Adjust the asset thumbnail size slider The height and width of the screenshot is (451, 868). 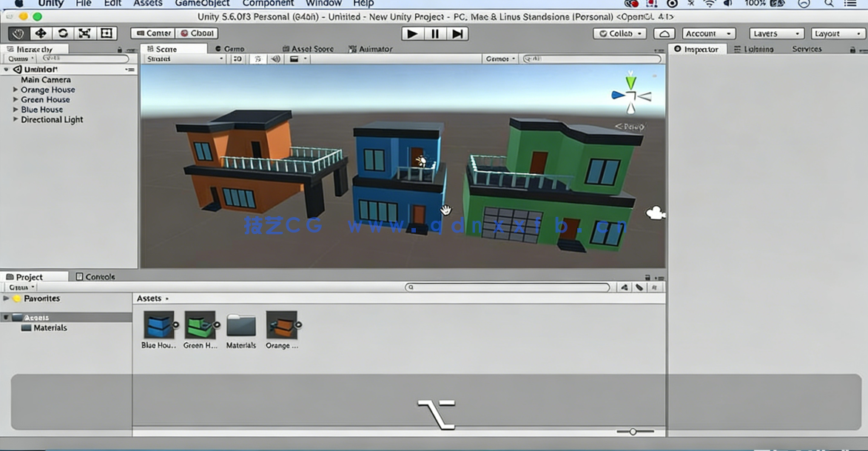point(633,430)
